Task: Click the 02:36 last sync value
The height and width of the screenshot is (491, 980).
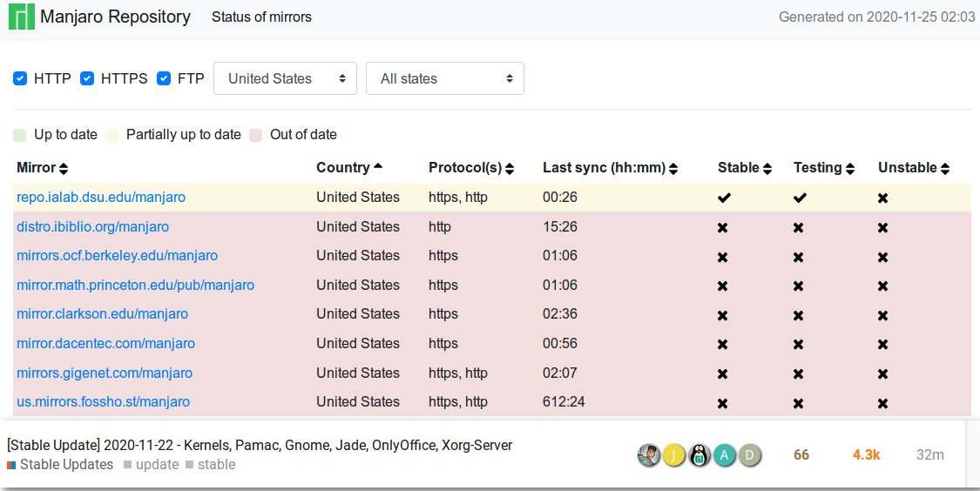Action: 560,313
